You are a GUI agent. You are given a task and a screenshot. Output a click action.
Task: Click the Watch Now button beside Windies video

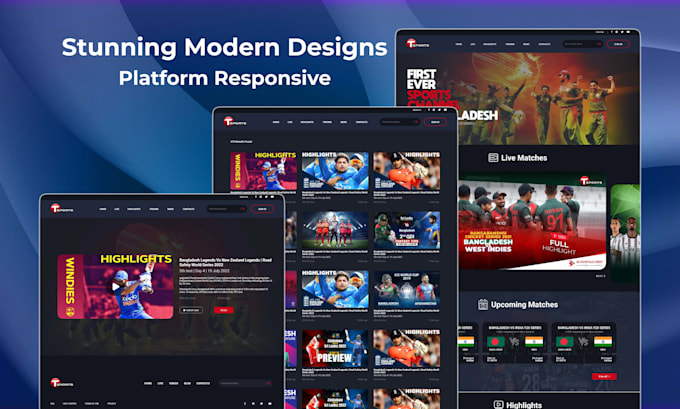191,310
